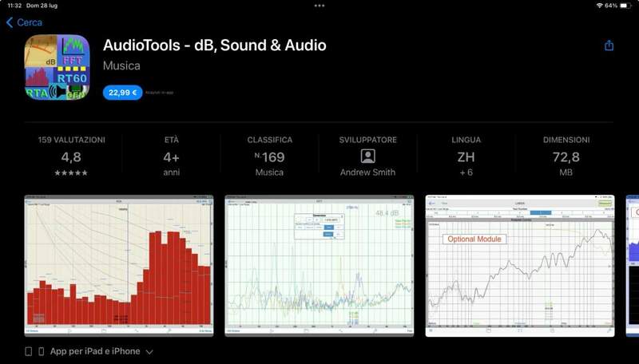This screenshot has width=639, height=364.
Task: Tap the five-star rating stars
Action: click(71, 172)
